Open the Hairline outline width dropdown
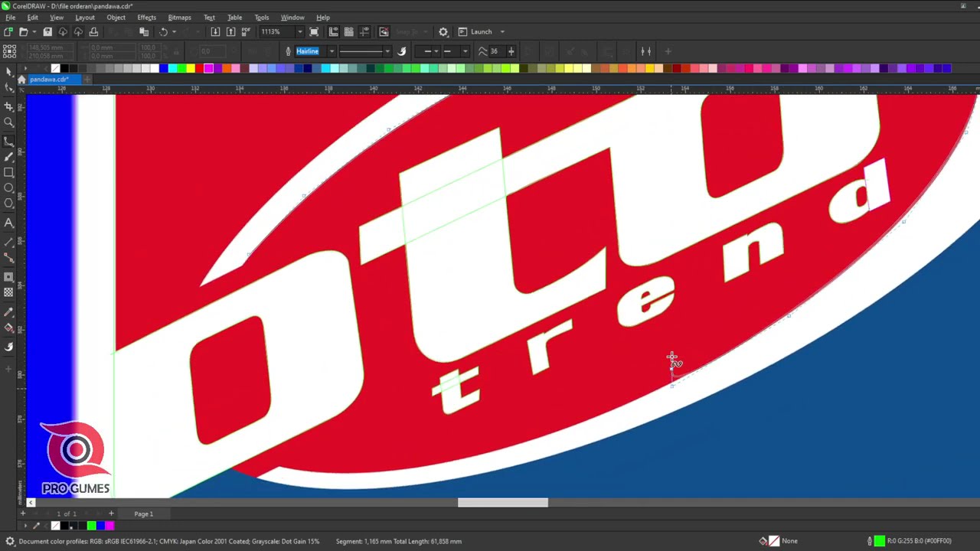The width and height of the screenshot is (980, 551). (x=332, y=51)
